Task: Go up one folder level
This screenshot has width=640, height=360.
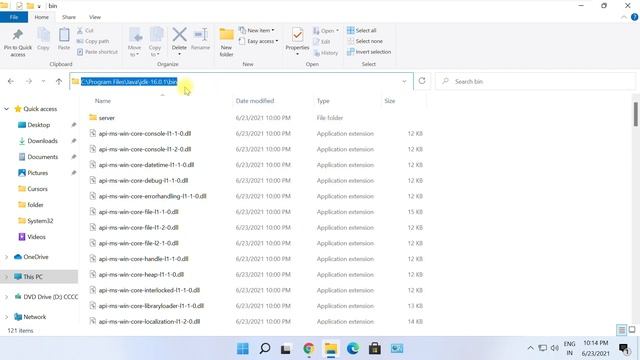Action: [59, 81]
